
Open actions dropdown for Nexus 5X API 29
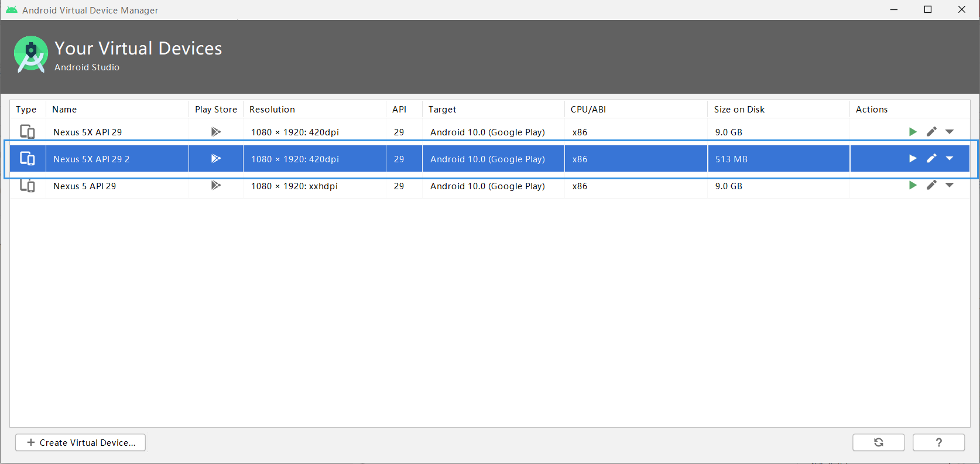click(950, 132)
